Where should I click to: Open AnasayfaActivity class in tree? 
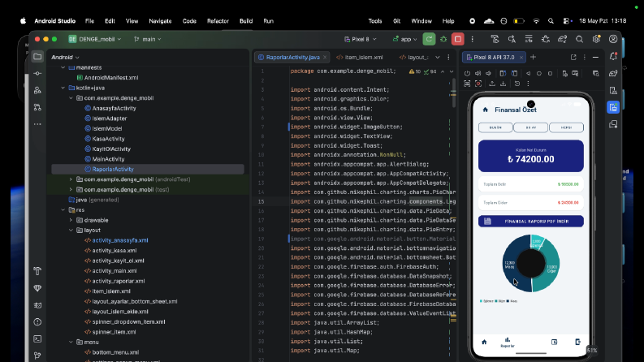114,108
